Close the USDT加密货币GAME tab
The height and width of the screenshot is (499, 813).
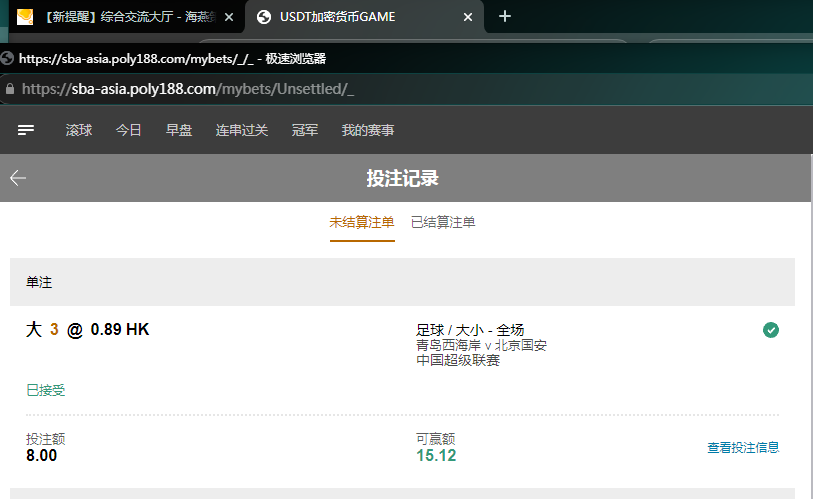[x=468, y=17]
